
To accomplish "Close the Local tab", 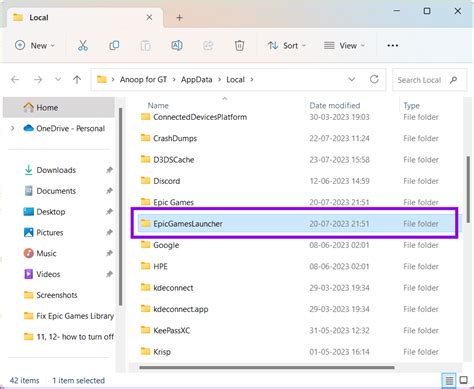I will click(x=149, y=17).
